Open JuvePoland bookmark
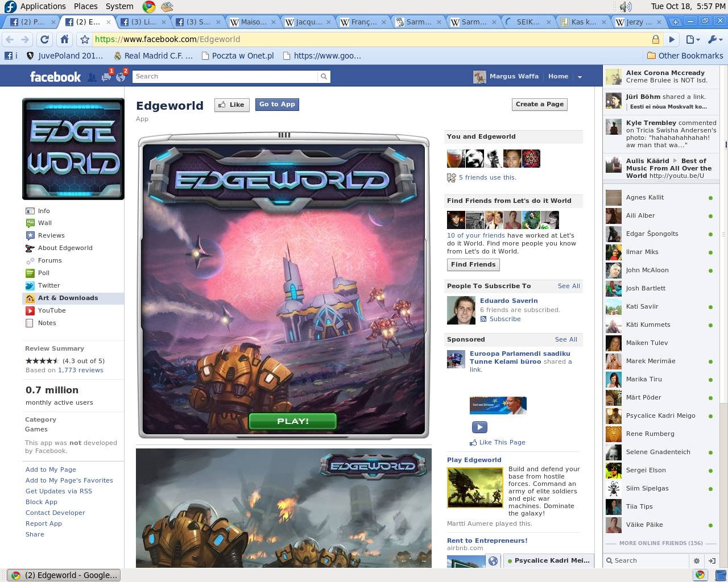The width and height of the screenshot is (728, 582). pyautogui.click(x=65, y=56)
